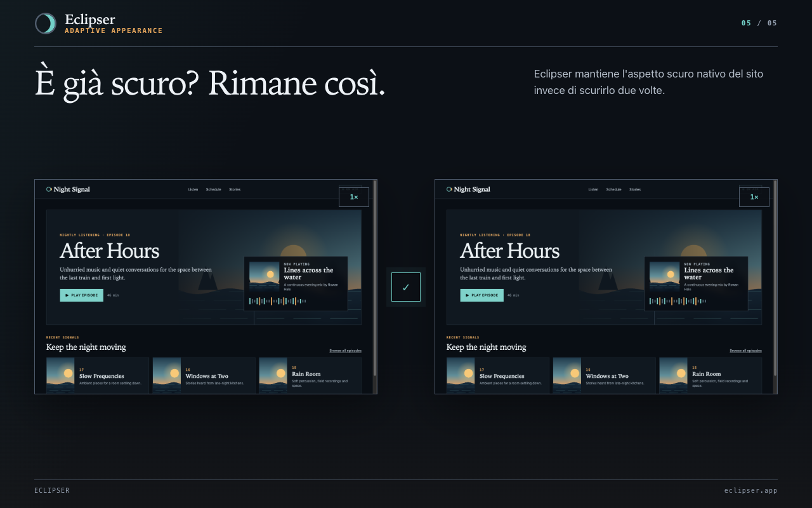Click the Now Playing waveform in the right preview
This screenshot has height=508, width=812.
pos(678,301)
